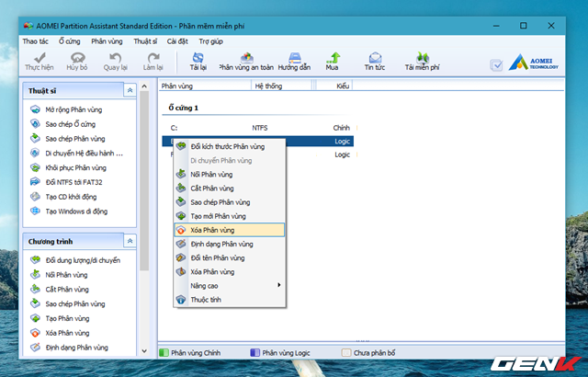Open the Phân vùng menu
Screen dimensions: 588x377
click(107, 41)
